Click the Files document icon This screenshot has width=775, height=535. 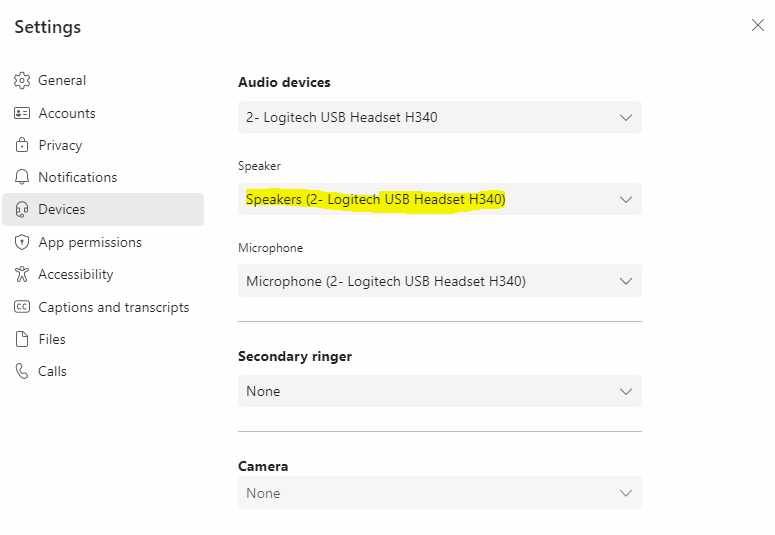click(22, 339)
